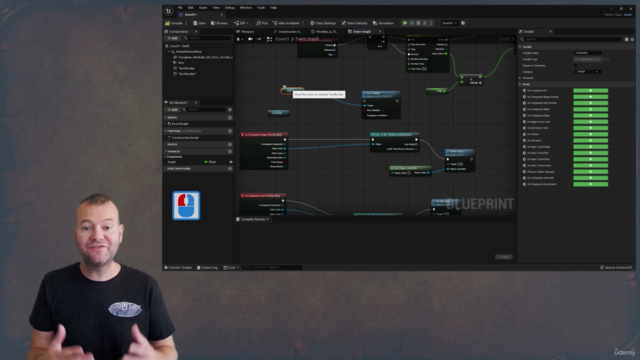Screen dimensions: 640x360
Task: Click the console command input field
Action: coord(272,268)
